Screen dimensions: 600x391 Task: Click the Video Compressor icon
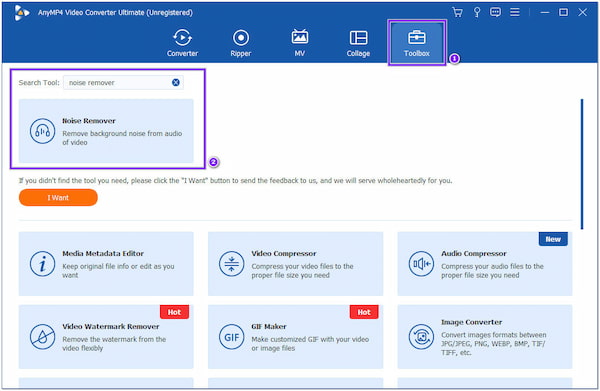232,264
